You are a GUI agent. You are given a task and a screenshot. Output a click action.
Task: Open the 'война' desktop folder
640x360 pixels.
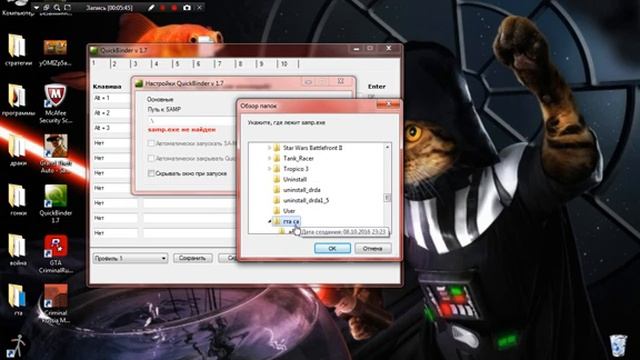pyautogui.click(x=18, y=250)
